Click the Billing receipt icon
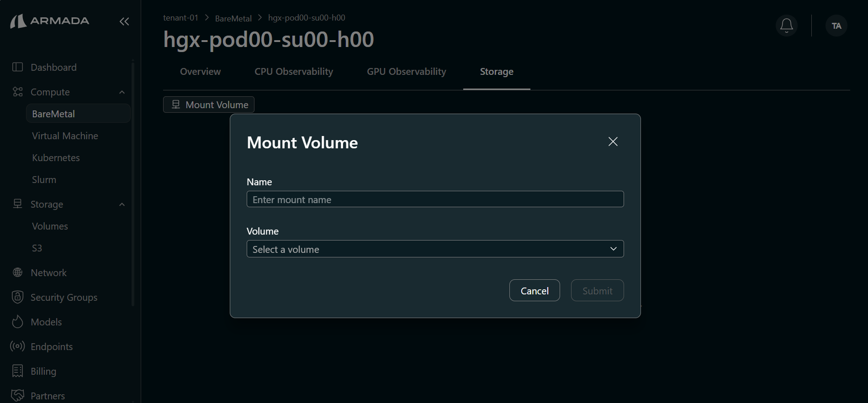 (x=17, y=371)
